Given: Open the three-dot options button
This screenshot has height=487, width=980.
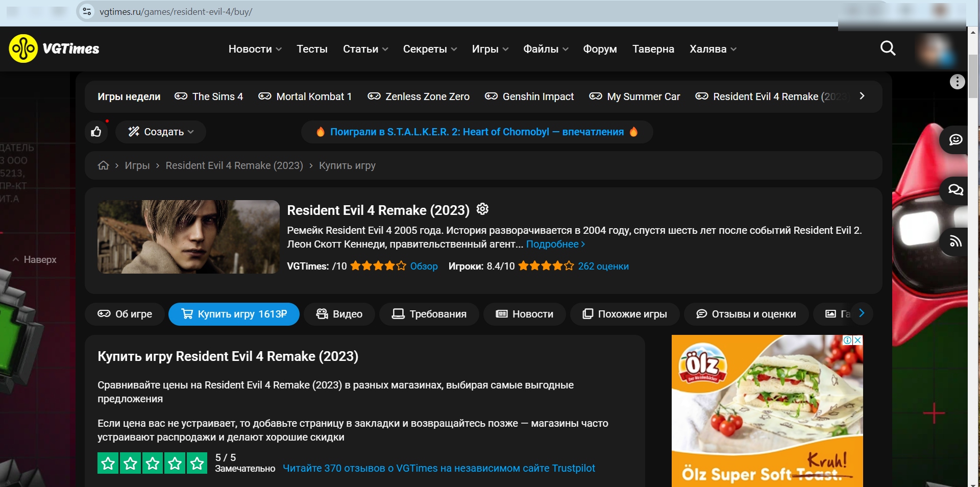Looking at the screenshot, I should click(957, 82).
